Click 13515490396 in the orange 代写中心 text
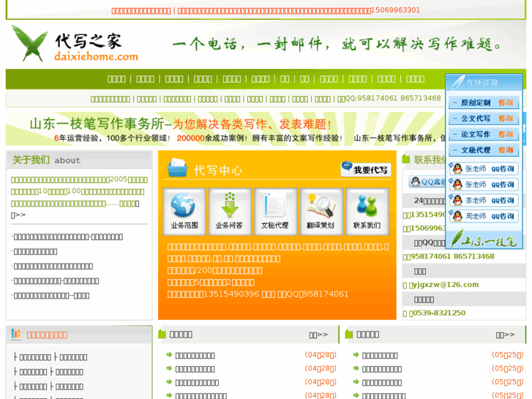Screen dimensions: 532x399 (x=231, y=294)
